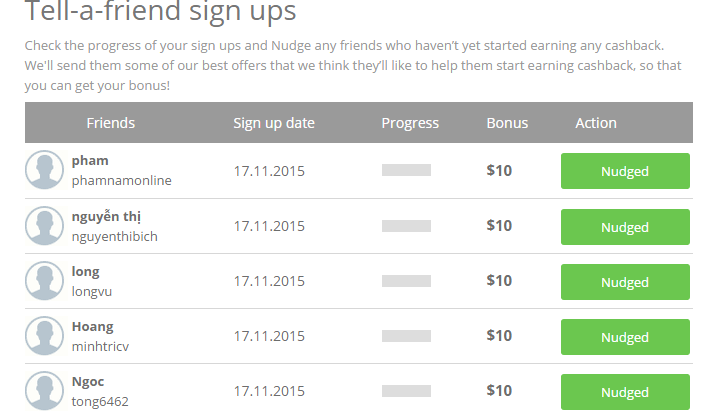The height and width of the screenshot is (417, 721).
Task: Click the Action column header
Action: [x=596, y=123]
